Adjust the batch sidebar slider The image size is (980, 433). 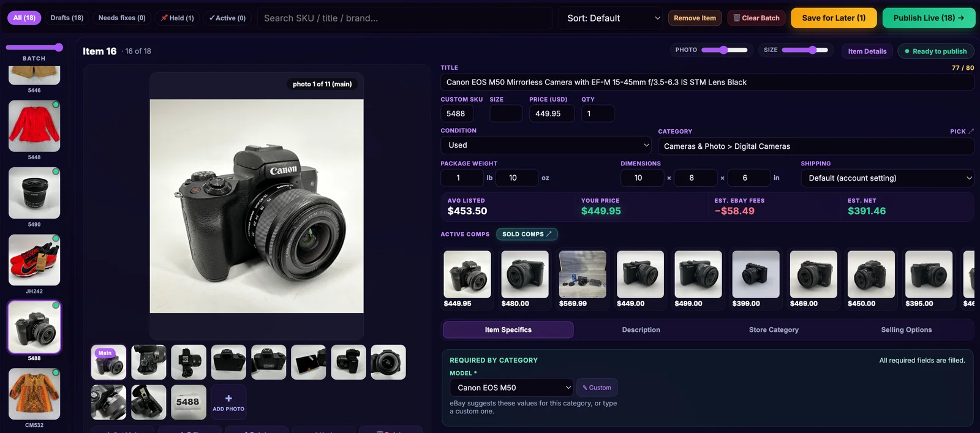click(34, 47)
